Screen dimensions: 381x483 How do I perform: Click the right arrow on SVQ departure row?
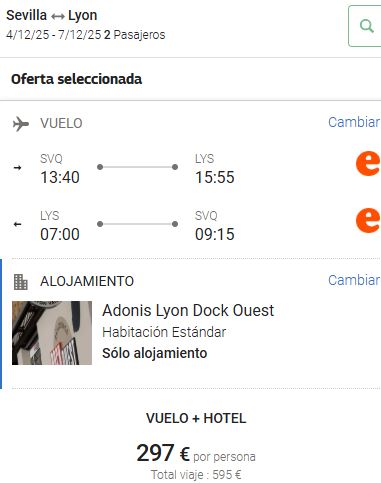click(18, 168)
